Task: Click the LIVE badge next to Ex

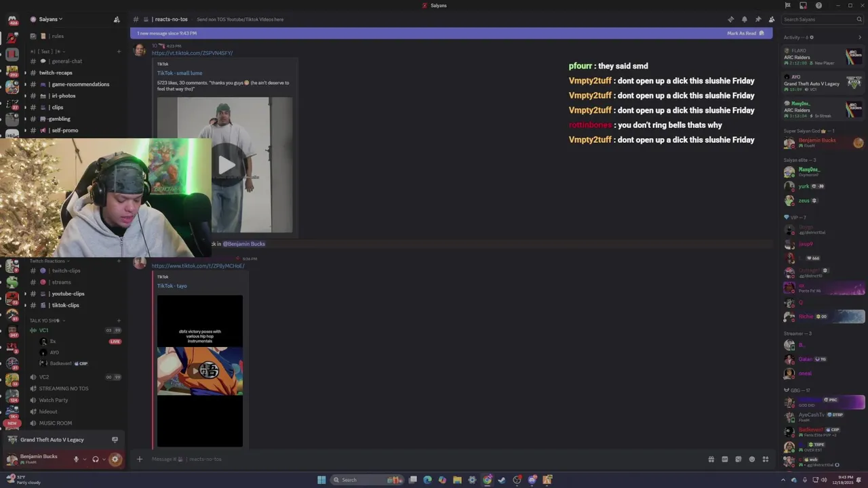Action: click(x=115, y=342)
